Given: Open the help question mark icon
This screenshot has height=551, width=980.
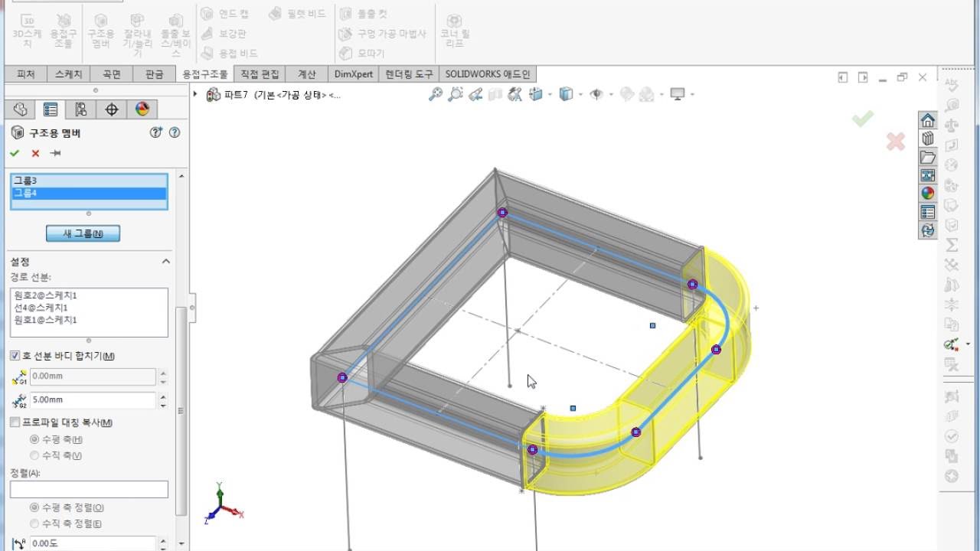Looking at the screenshot, I should tap(175, 132).
